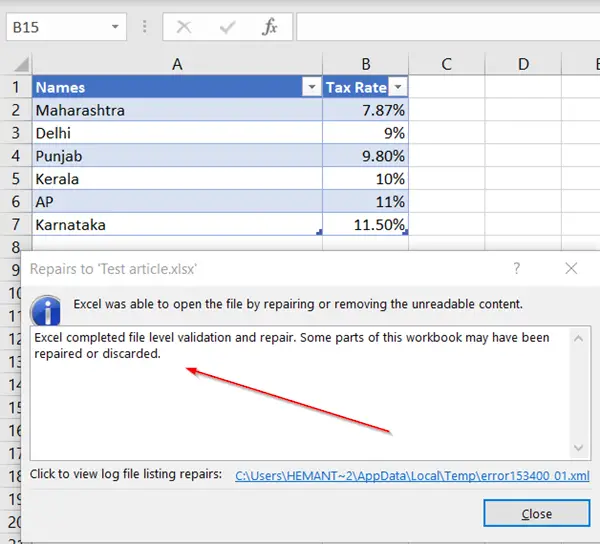Image resolution: width=600 pixels, height=544 pixels.
Task: Click the repair message text about file level validation
Action: pos(292,345)
